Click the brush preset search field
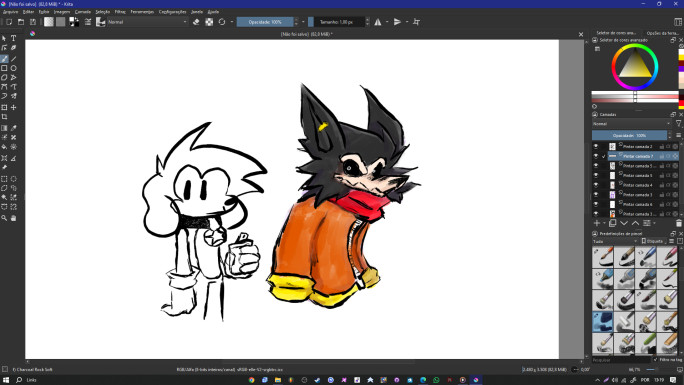 [x=621, y=360]
